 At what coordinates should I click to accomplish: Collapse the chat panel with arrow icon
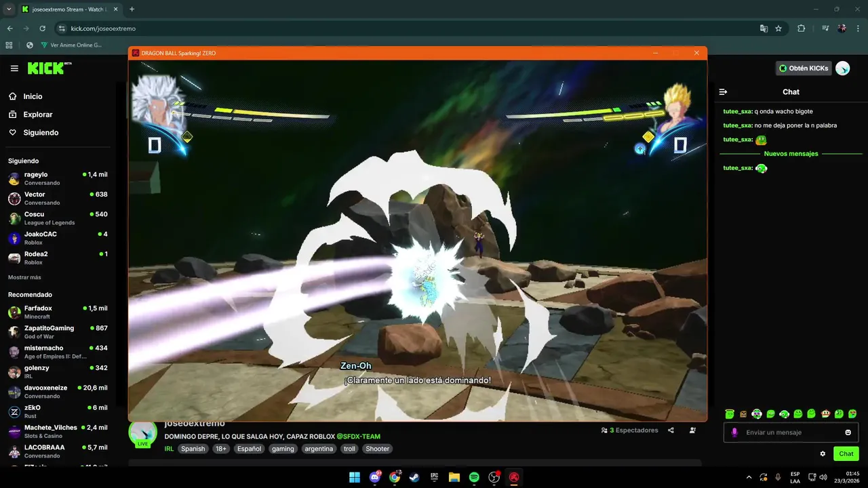pyautogui.click(x=723, y=91)
